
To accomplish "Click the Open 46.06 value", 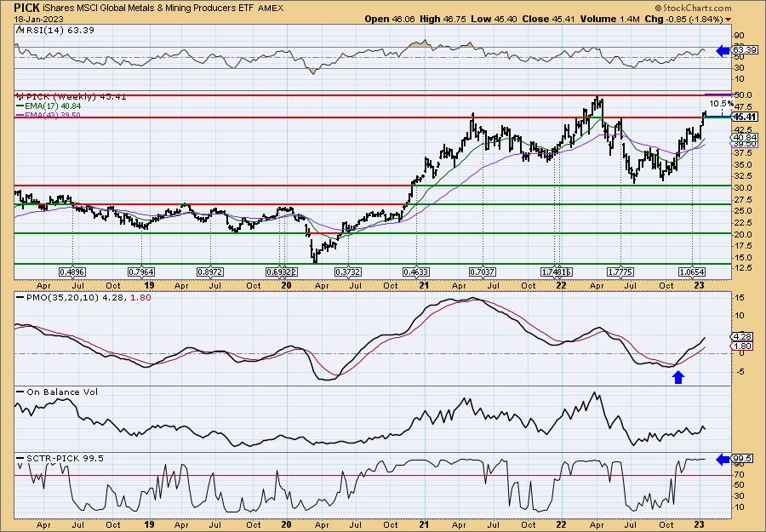I will tap(390, 19).
